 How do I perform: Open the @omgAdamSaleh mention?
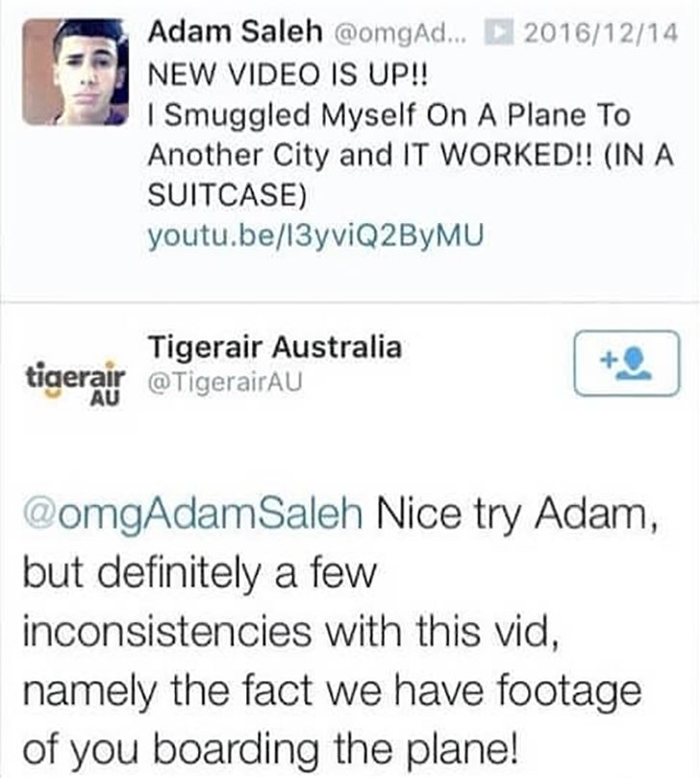tap(192, 514)
